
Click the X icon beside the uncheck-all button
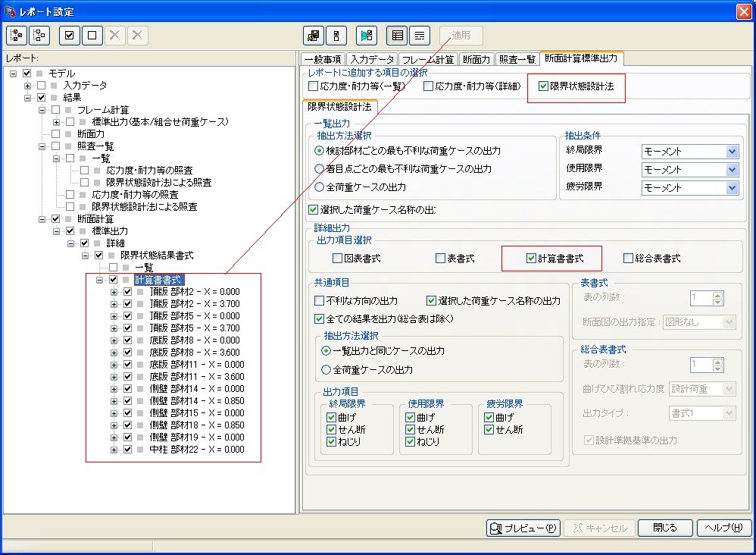[114, 35]
